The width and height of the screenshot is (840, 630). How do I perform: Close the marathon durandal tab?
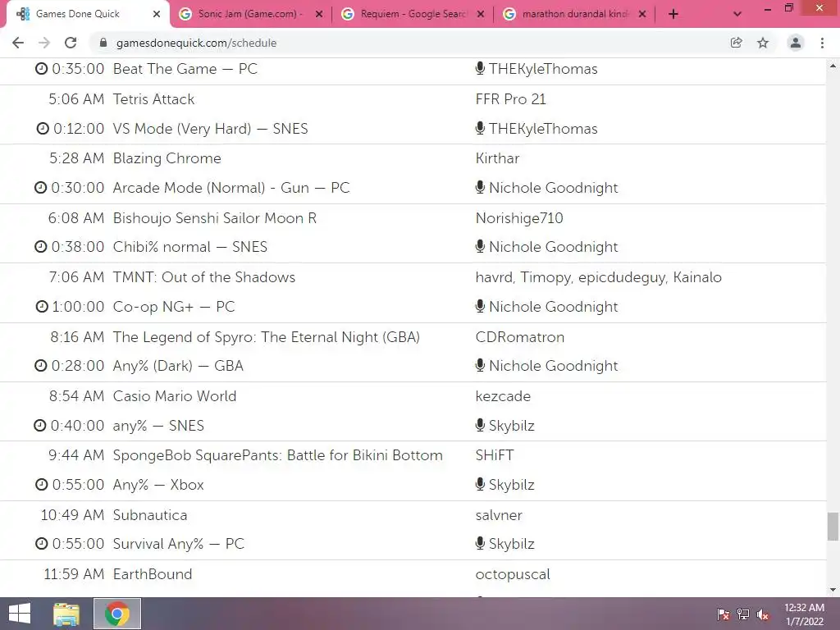tap(642, 14)
